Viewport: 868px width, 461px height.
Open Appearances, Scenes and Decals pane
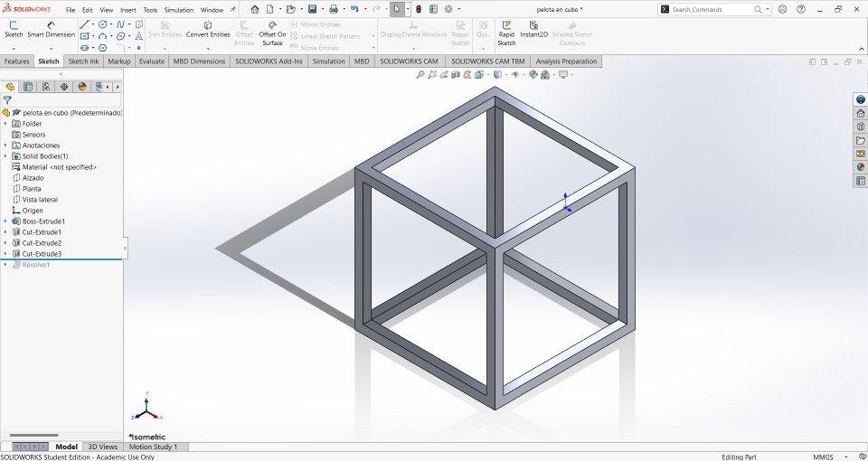(x=860, y=166)
